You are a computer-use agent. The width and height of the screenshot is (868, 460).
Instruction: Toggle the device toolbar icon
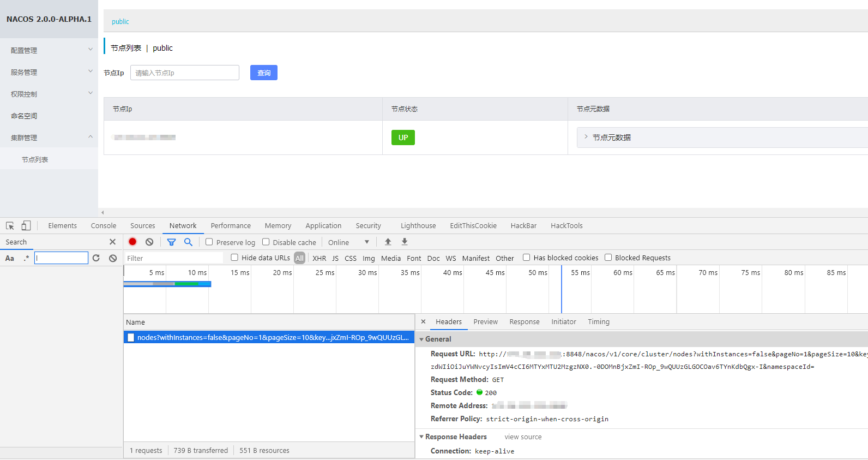click(26, 225)
